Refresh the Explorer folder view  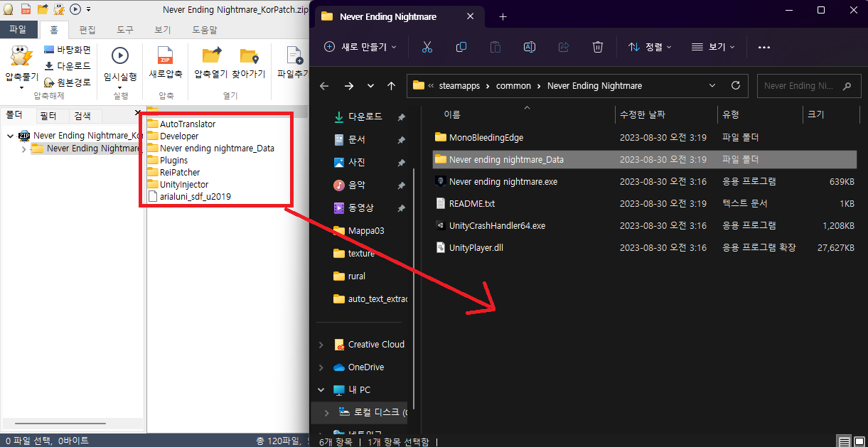736,85
